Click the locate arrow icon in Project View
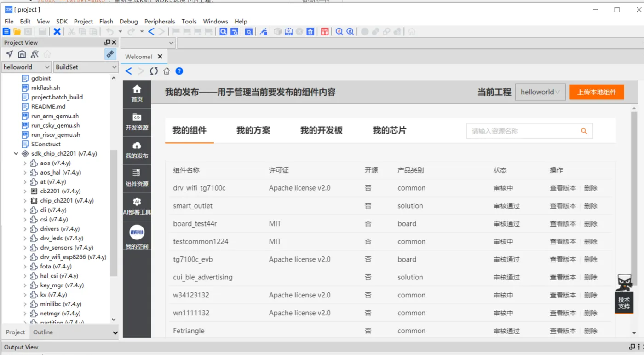Image resolution: width=644 pixels, height=355 pixels. point(9,54)
